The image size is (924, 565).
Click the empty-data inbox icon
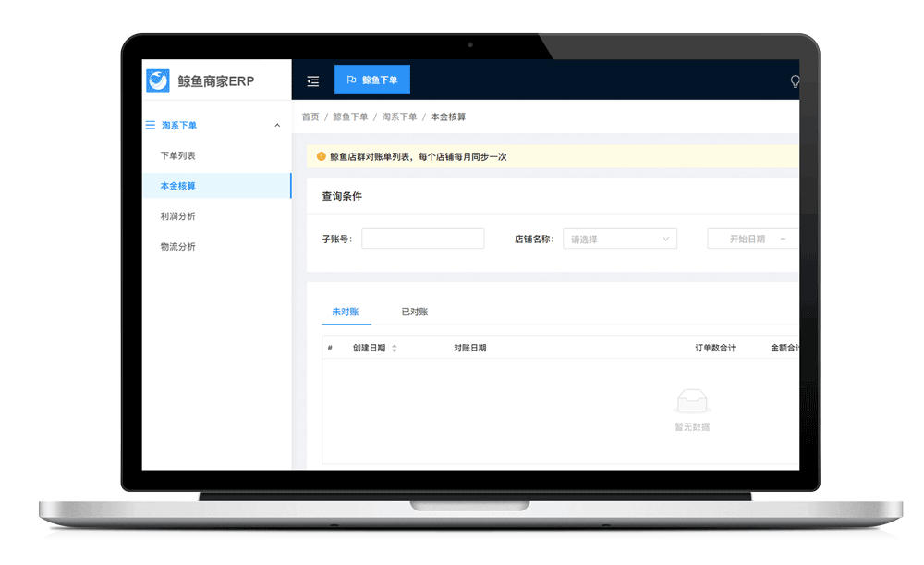(x=692, y=401)
